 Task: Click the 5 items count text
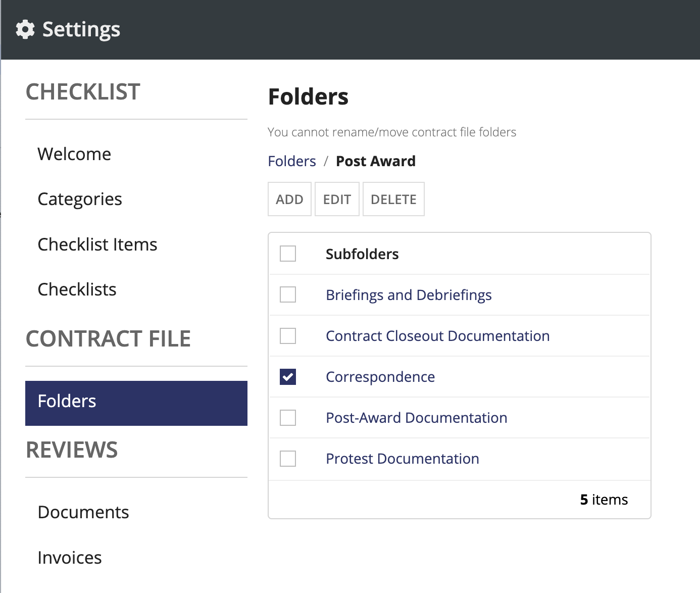click(604, 500)
